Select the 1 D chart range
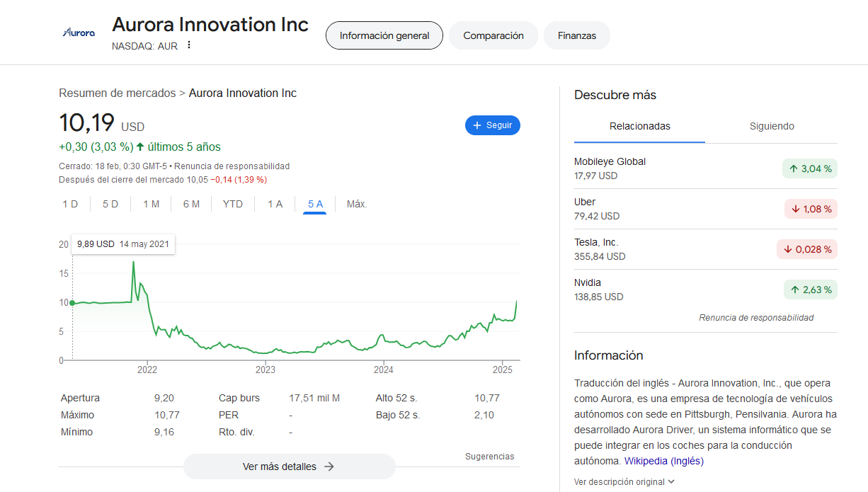The width and height of the screenshot is (868, 492). 70,204
